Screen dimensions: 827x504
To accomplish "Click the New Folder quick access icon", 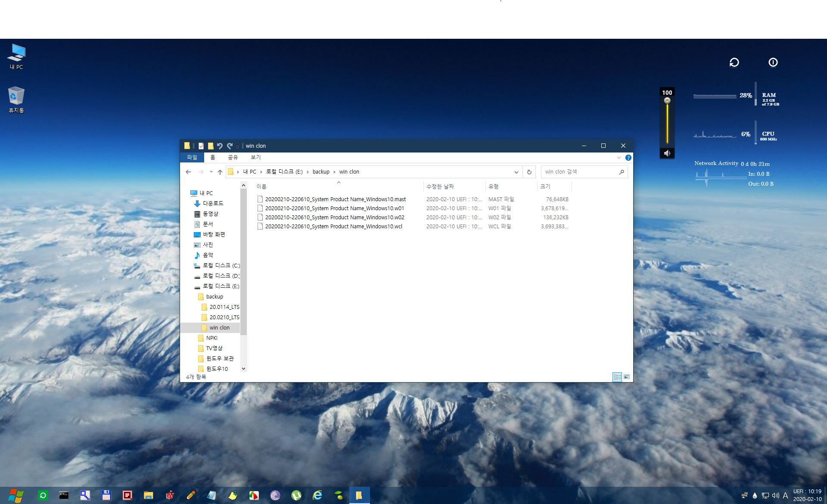I will click(211, 146).
